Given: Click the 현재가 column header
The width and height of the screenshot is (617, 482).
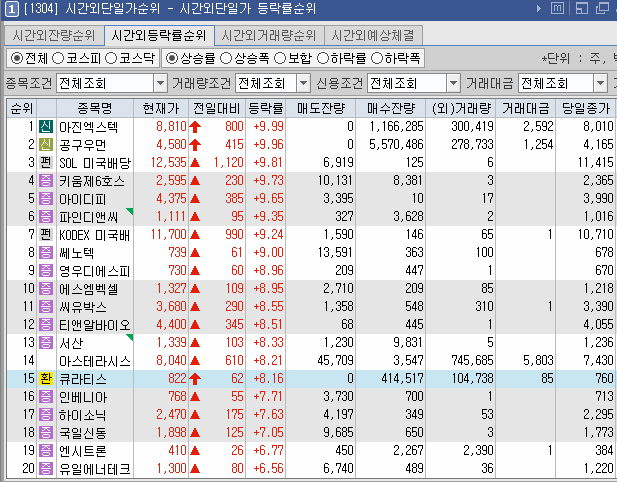Looking at the screenshot, I should [161, 108].
